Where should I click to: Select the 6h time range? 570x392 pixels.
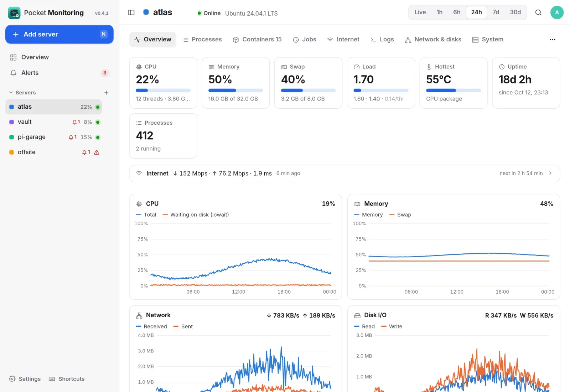[x=457, y=12]
